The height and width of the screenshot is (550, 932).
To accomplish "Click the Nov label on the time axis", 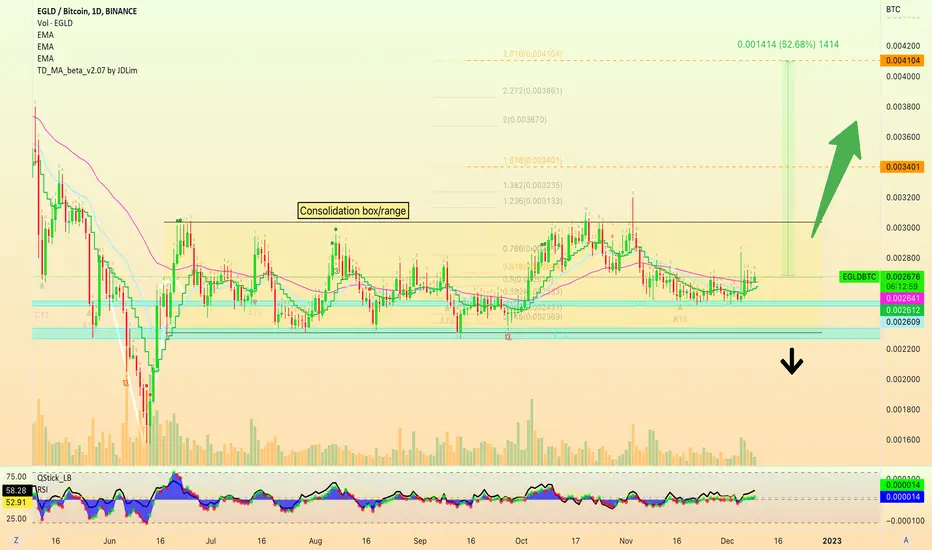I will click(626, 540).
